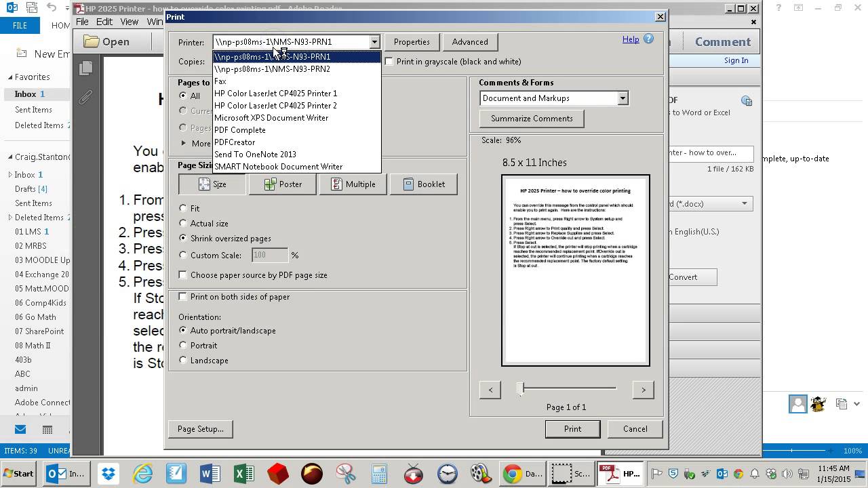
Task: Click the Properties button
Action: click(412, 41)
